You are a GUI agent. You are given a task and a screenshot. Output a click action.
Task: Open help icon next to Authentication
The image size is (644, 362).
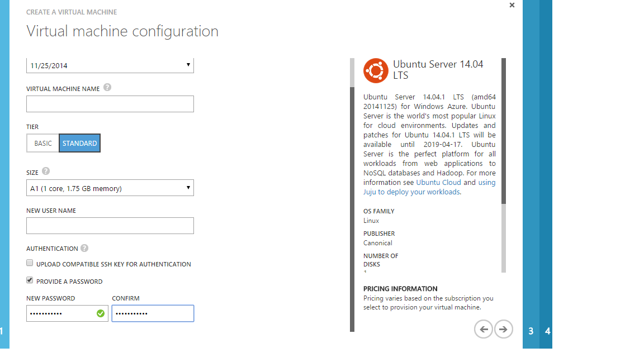coord(84,248)
